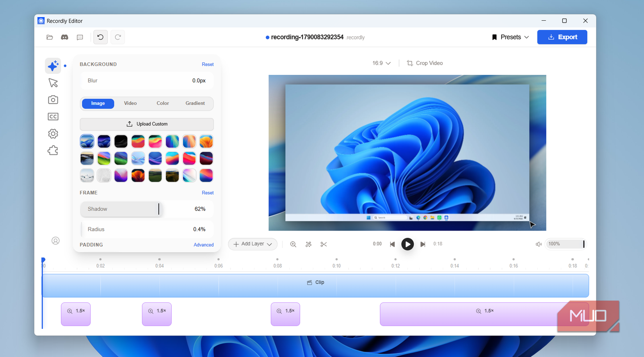Add a zoom region with magnifier icon

(293, 244)
